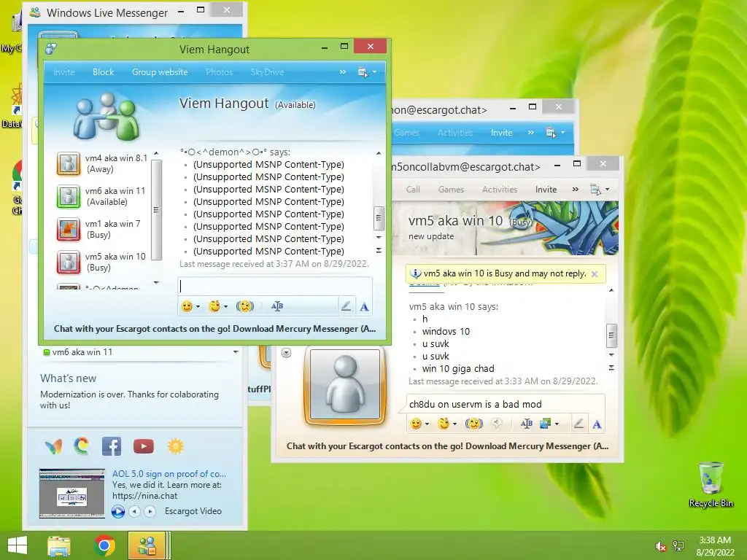Select text typing tab in Viem Hangout

[365, 307]
